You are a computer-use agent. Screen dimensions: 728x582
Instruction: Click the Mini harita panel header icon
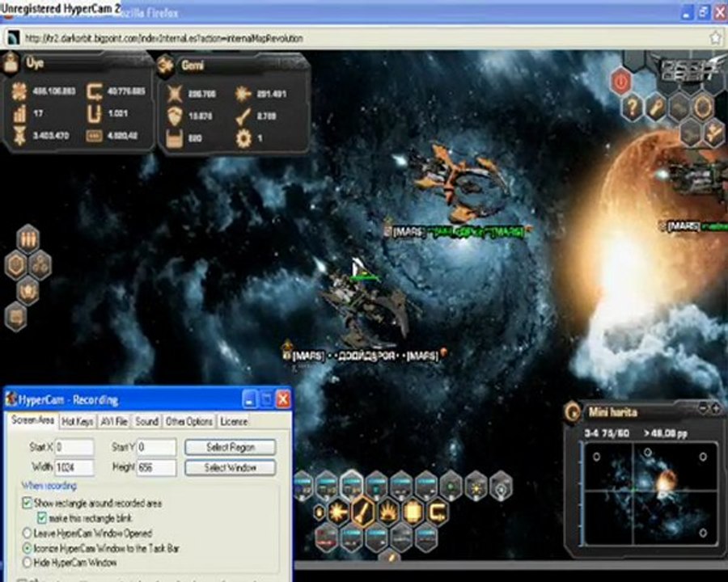(573, 411)
